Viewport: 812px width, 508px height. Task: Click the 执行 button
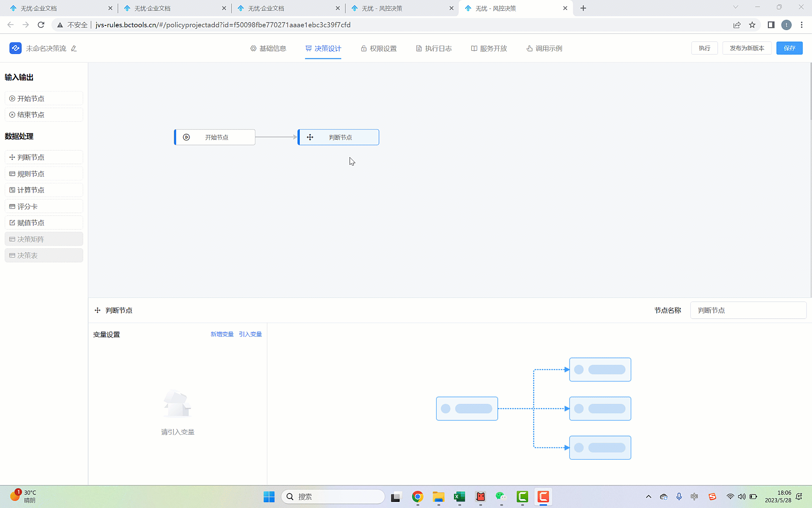704,48
